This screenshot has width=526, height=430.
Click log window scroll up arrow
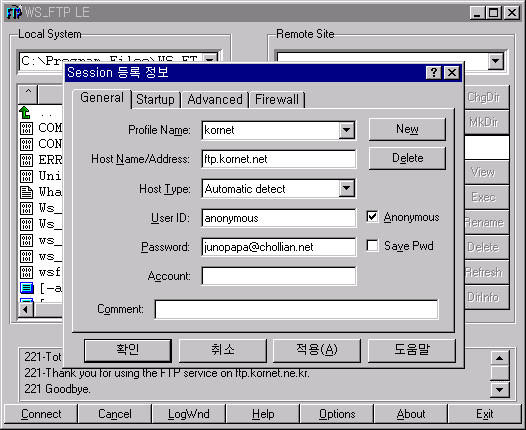499,358
